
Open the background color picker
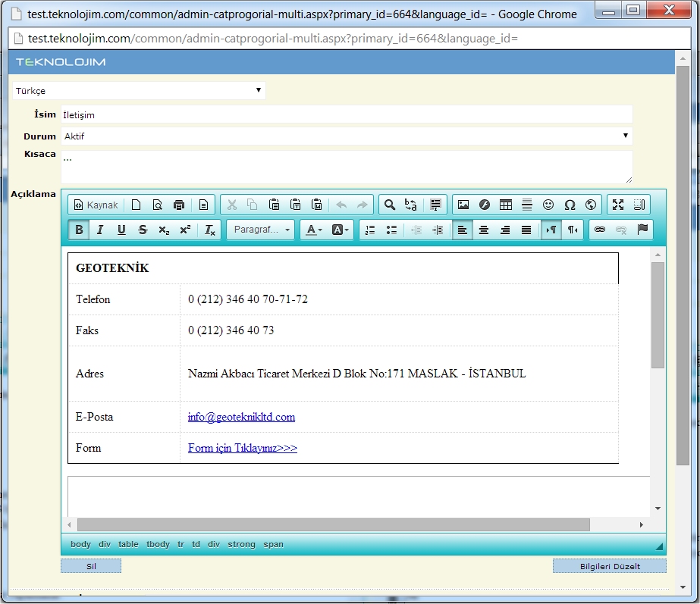[341, 230]
